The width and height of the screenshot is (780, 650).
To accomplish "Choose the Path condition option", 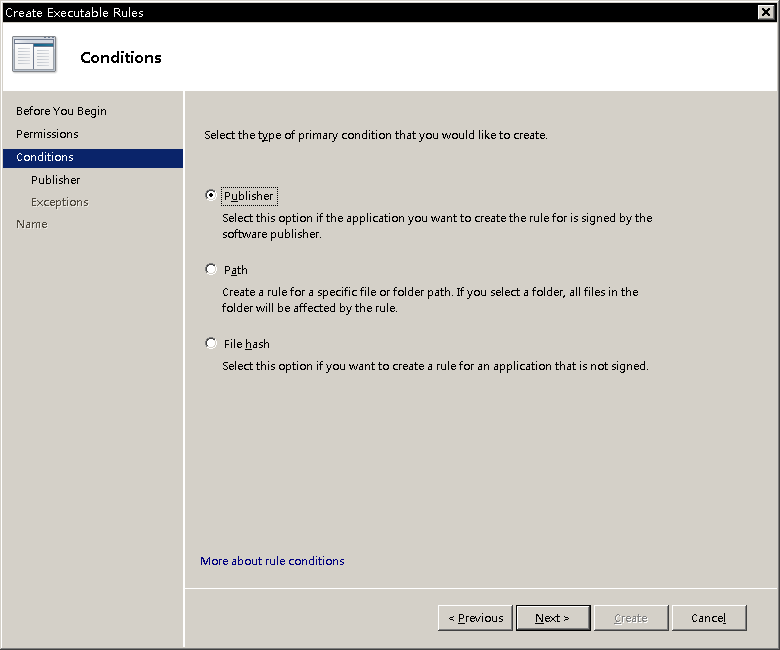I will coord(211,269).
